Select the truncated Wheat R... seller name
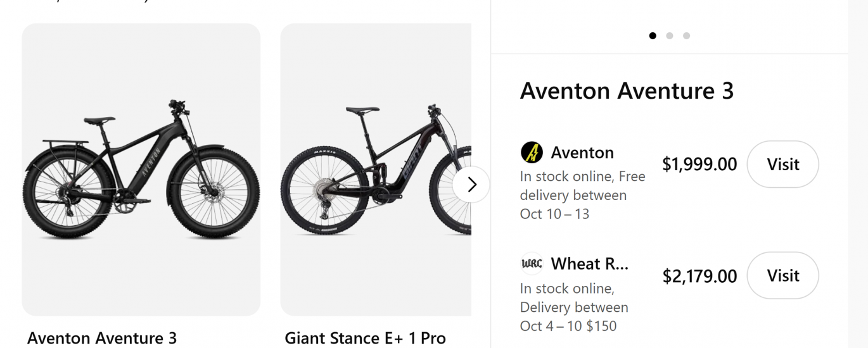Image resolution: width=868 pixels, height=348 pixels. 589,263
